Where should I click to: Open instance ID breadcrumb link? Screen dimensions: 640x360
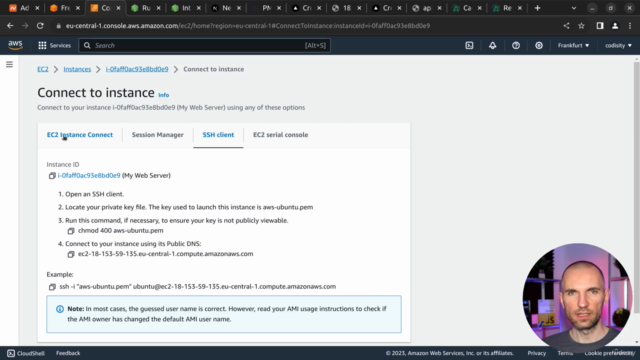coord(137,69)
